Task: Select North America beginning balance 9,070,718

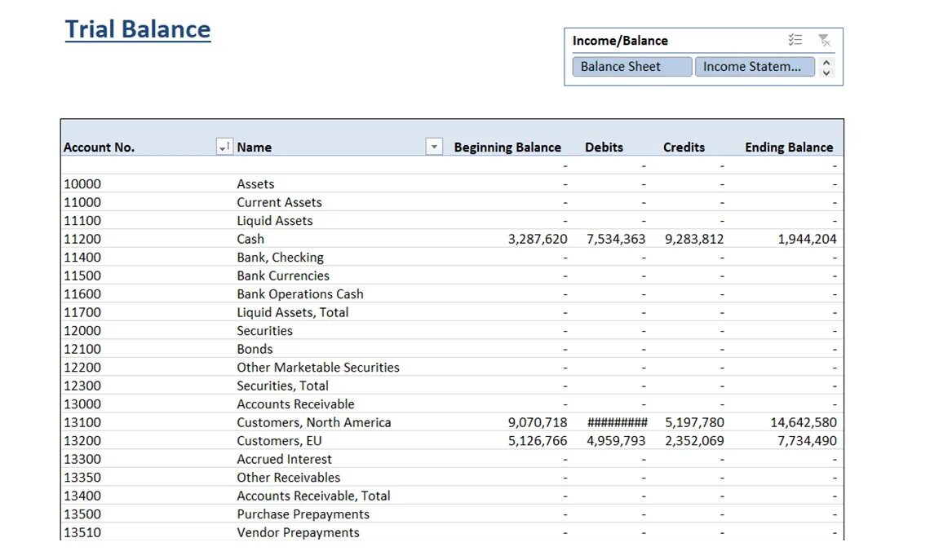Action: (x=538, y=422)
